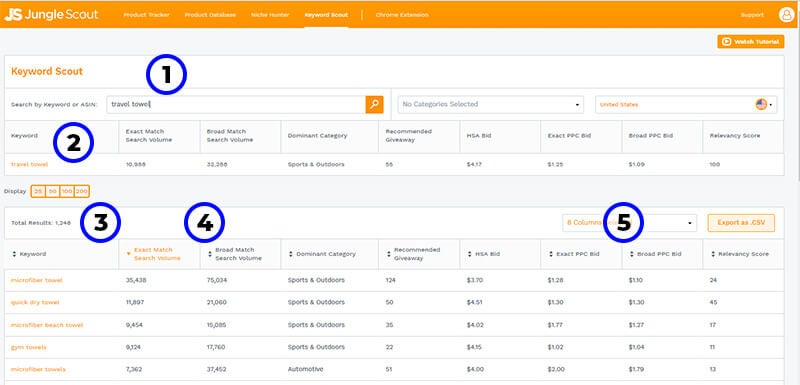Select the $2.00 Exact PPC bid
Image resolution: width=800 pixels, height=385 pixels.
pos(556,369)
